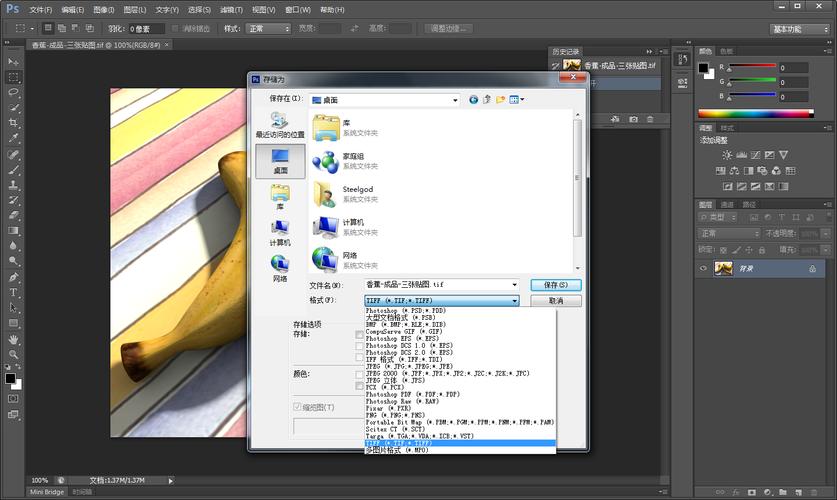This screenshot has width=837, height=500.
Task: Select the Lasso tool in the toolbox
Action: (x=14, y=92)
